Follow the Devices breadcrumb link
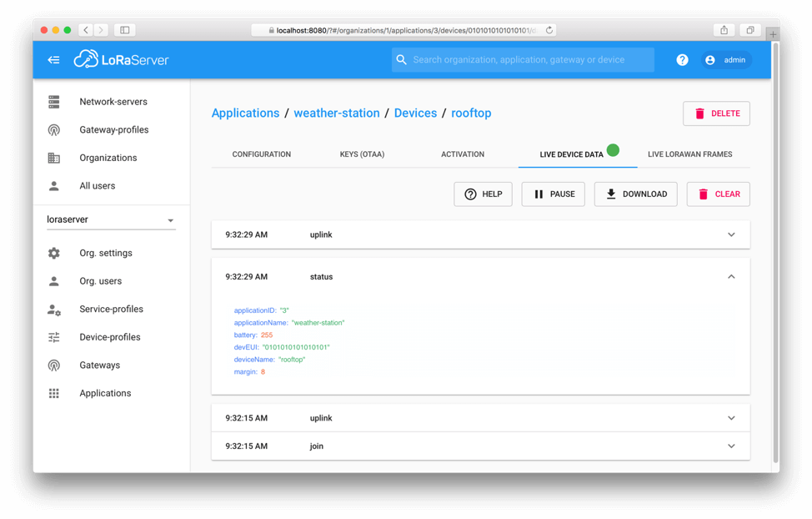Viewport: 812px width, 519px height. click(415, 113)
